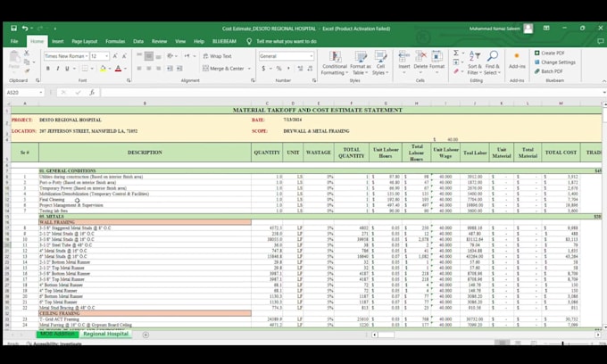607x364 pixels.
Task: Open Cell Styles gallery
Action: pyautogui.click(x=380, y=63)
